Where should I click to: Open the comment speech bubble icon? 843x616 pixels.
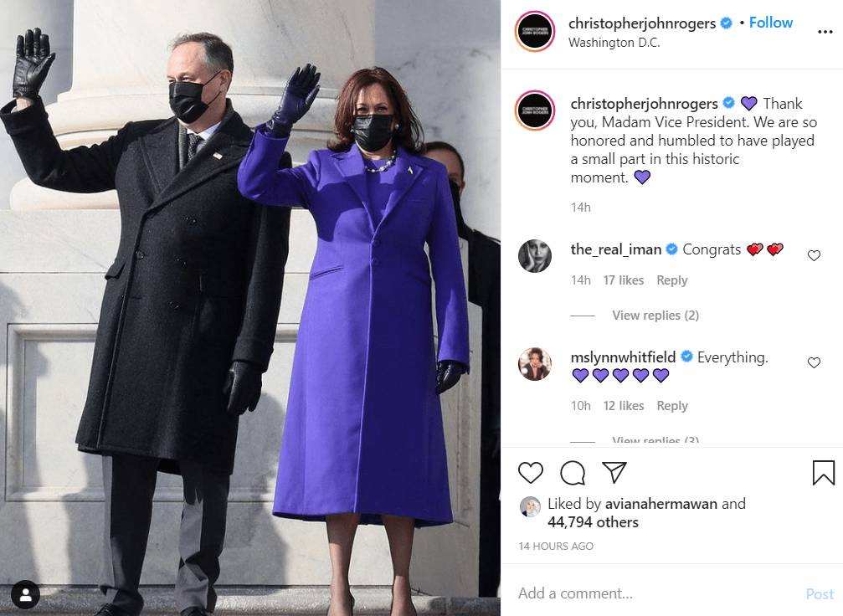573,473
